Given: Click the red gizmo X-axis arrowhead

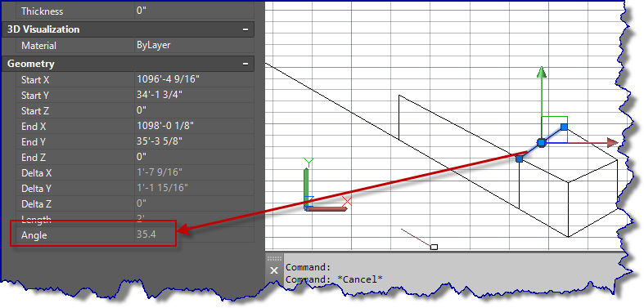Looking at the screenshot, I should click(x=612, y=143).
